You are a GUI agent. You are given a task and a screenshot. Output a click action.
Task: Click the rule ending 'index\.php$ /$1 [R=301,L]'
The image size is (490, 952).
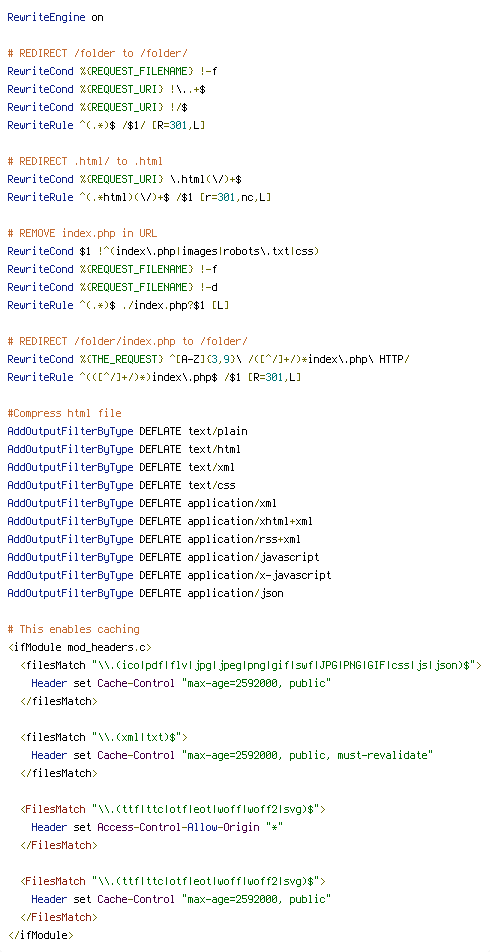click(154, 377)
